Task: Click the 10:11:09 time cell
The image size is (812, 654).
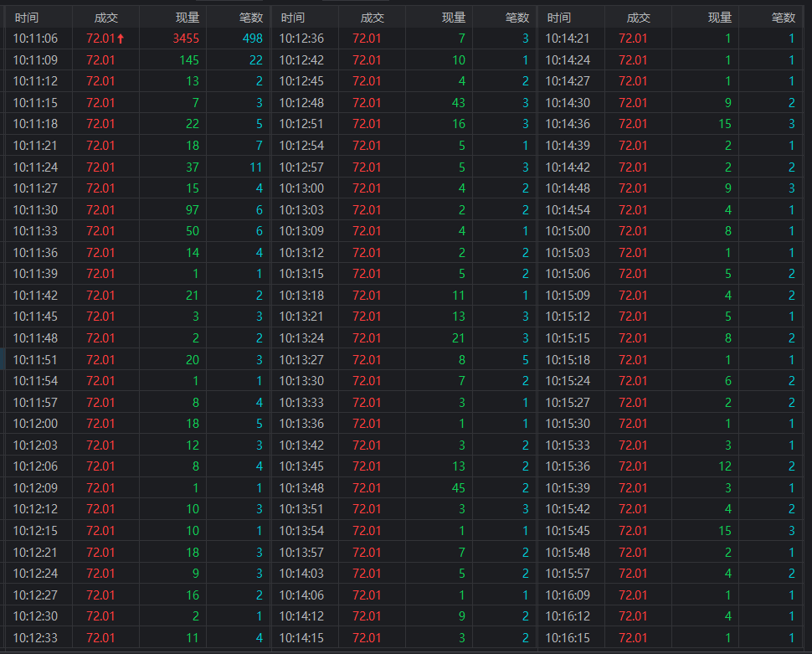Action: [x=35, y=60]
